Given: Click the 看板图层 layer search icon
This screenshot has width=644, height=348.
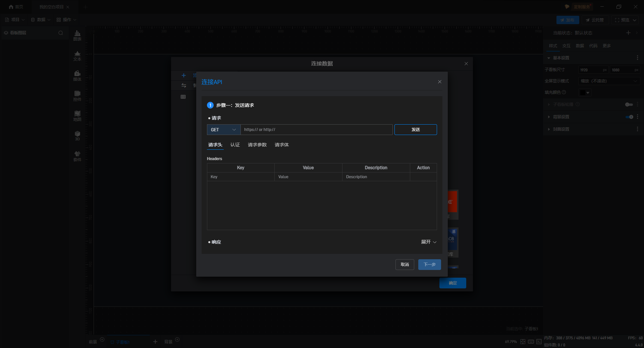Looking at the screenshot, I should coord(61,33).
